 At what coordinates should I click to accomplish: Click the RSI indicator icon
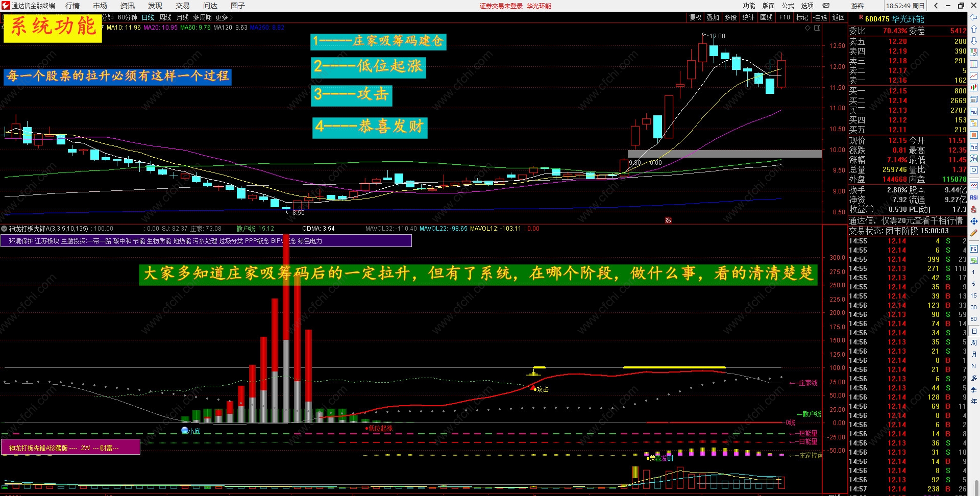tap(974, 197)
